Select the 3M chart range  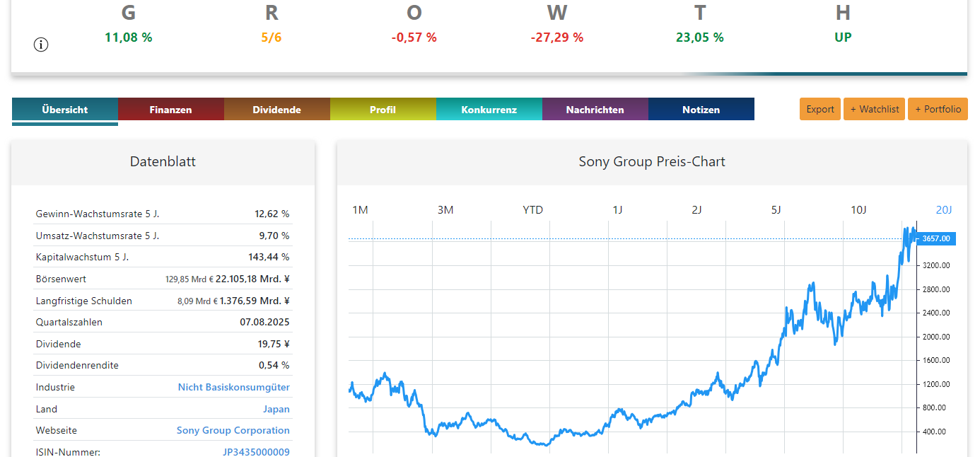tap(445, 210)
